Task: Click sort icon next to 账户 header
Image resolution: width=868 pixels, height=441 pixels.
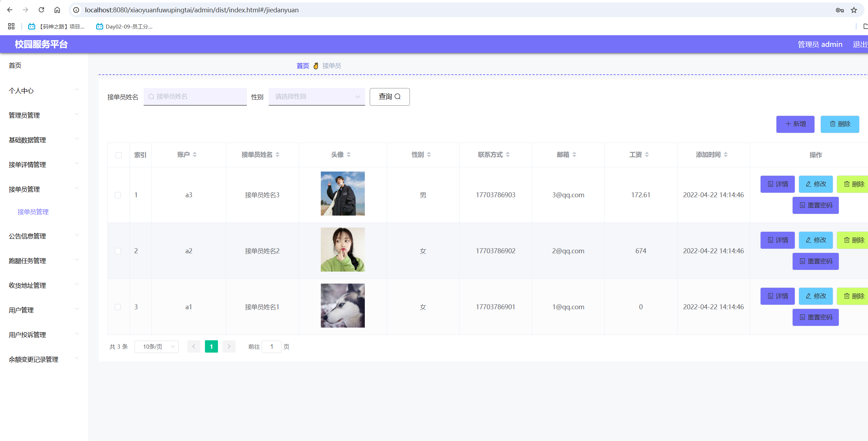Action: [195, 155]
